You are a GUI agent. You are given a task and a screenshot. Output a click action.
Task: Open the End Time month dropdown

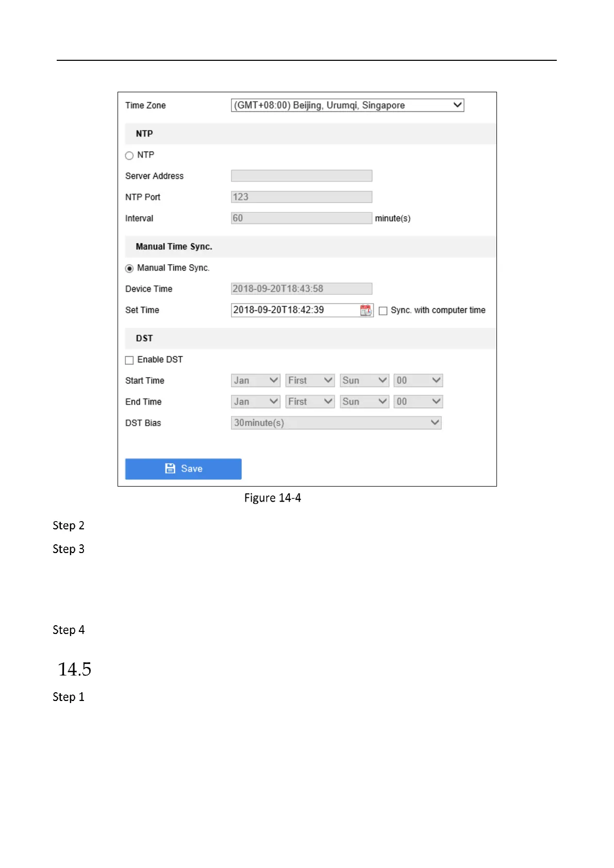(256, 402)
